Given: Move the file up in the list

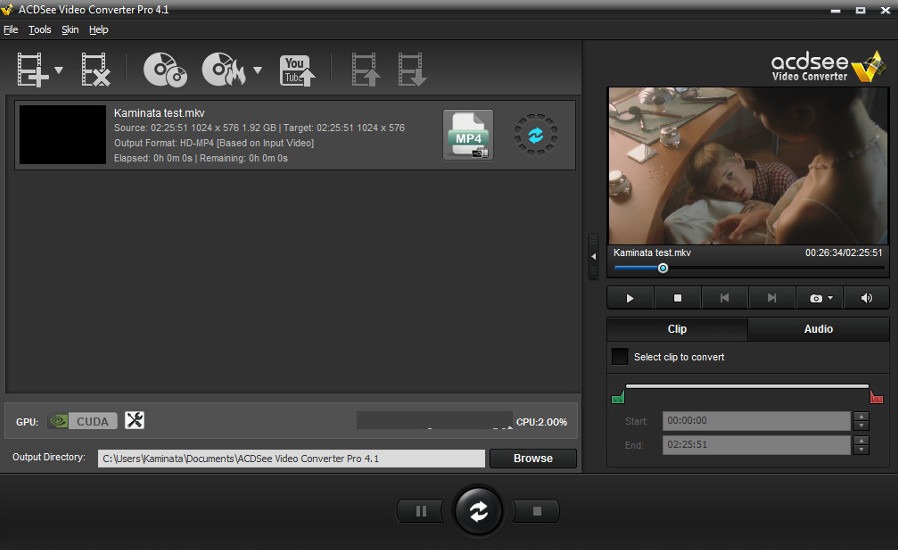Looking at the screenshot, I should [x=365, y=70].
